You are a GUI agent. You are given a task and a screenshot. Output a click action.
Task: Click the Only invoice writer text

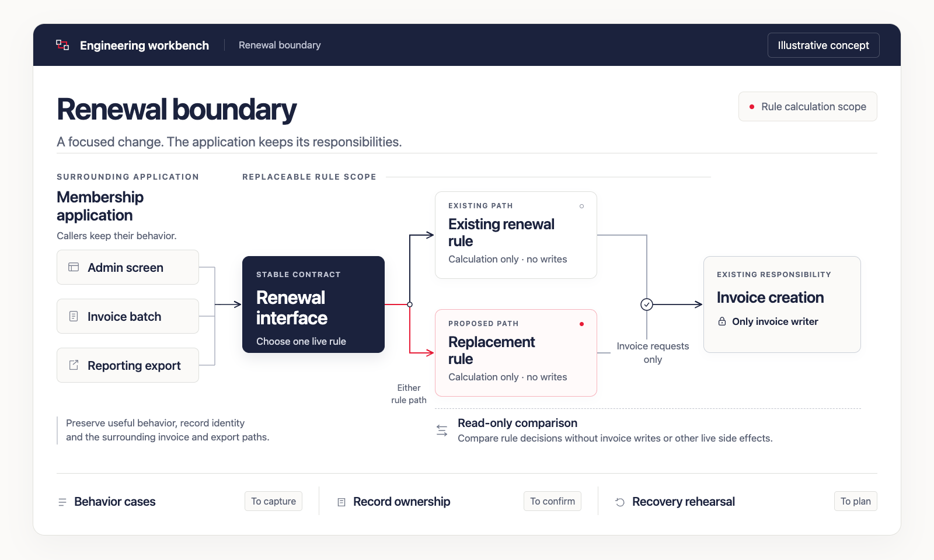pos(775,321)
